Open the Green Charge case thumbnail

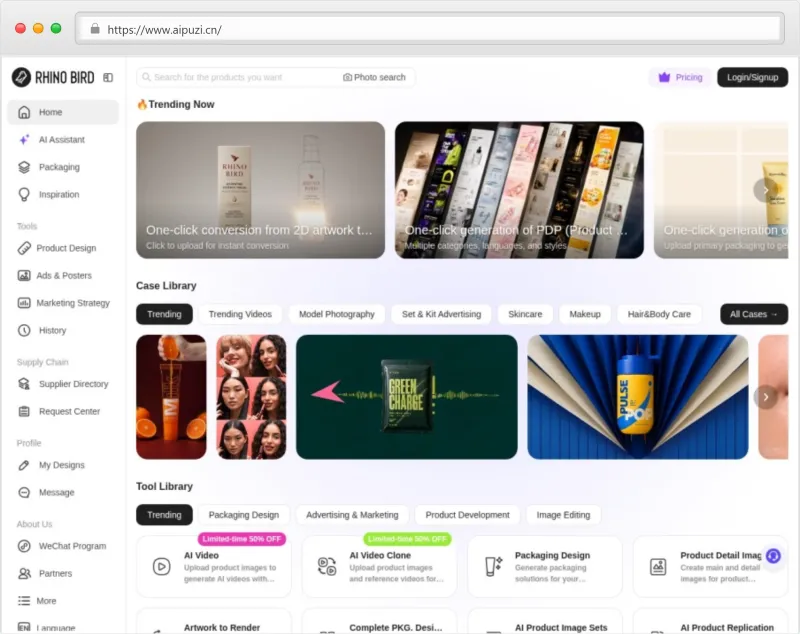pos(407,397)
